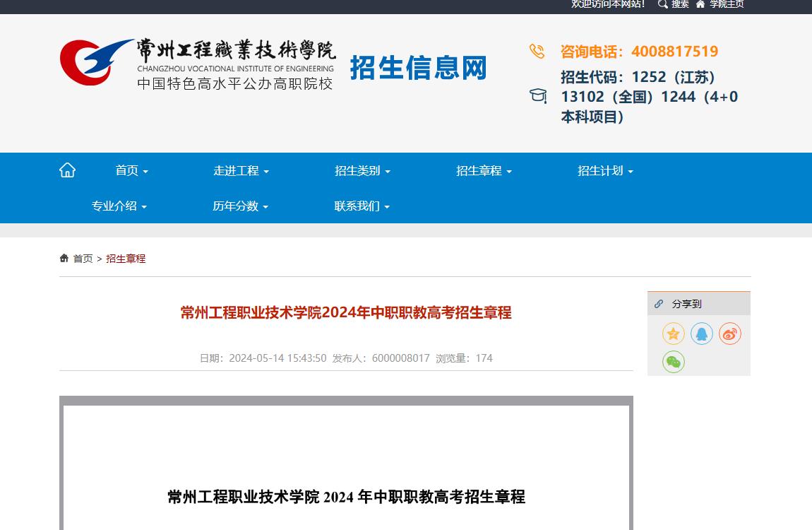This screenshot has width=812, height=530.
Task: Click the 欢迎访问本网站 welcome text
Action: coord(608,4)
